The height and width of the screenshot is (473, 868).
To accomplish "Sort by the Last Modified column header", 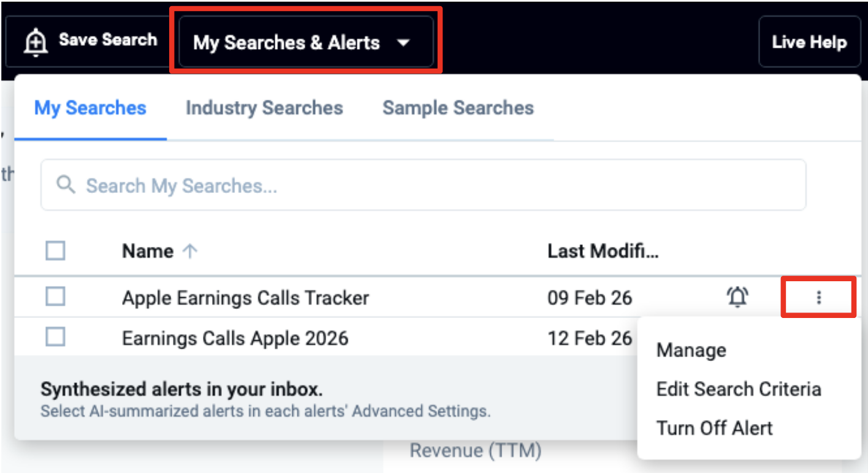I will pyautogui.click(x=603, y=251).
